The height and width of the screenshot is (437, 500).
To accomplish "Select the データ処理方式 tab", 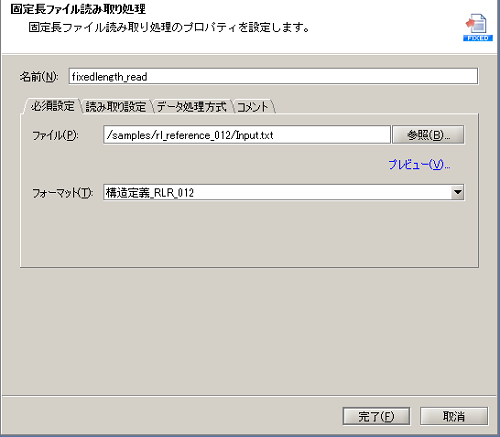I will [x=192, y=107].
